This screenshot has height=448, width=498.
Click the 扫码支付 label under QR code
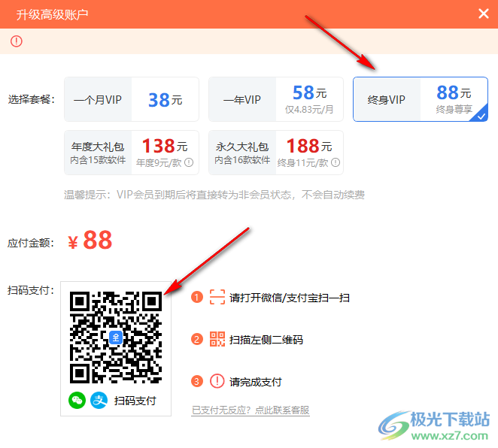point(135,401)
